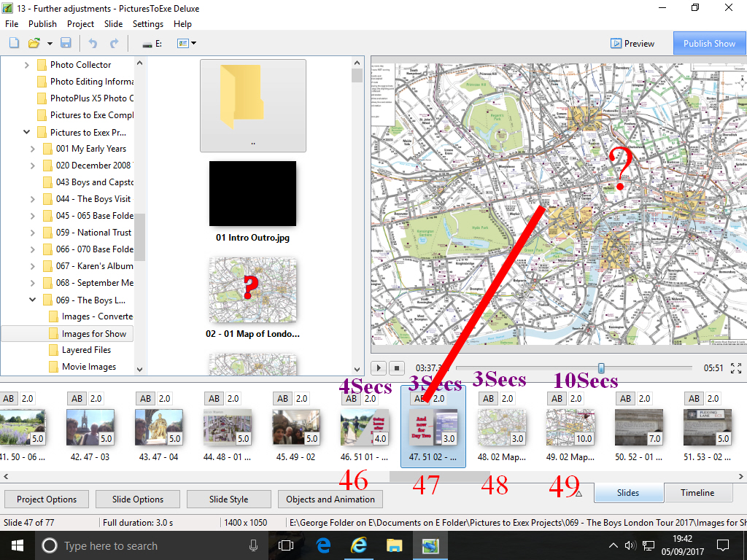This screenshot has height=560, width=747.
Task: Click the Open project folder icon
Action: [x=34, y=43]
